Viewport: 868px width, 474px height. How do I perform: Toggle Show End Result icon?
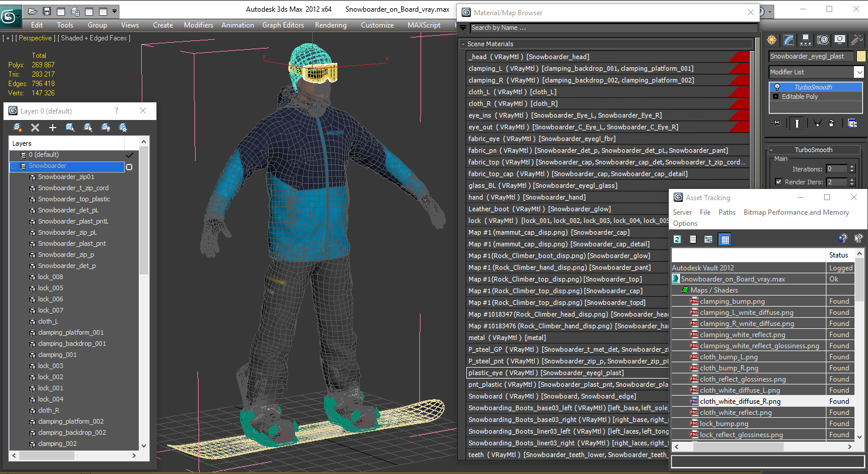797,123
